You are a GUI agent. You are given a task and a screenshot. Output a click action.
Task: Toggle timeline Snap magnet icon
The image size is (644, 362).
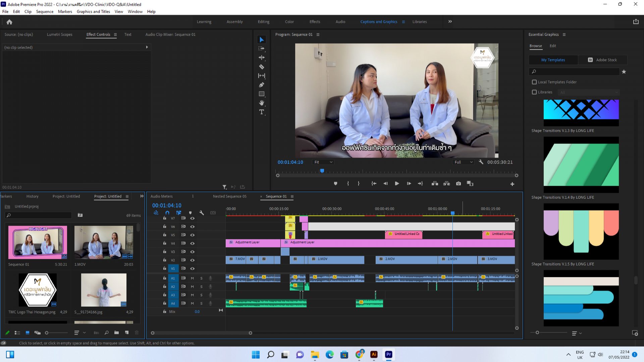167,213
